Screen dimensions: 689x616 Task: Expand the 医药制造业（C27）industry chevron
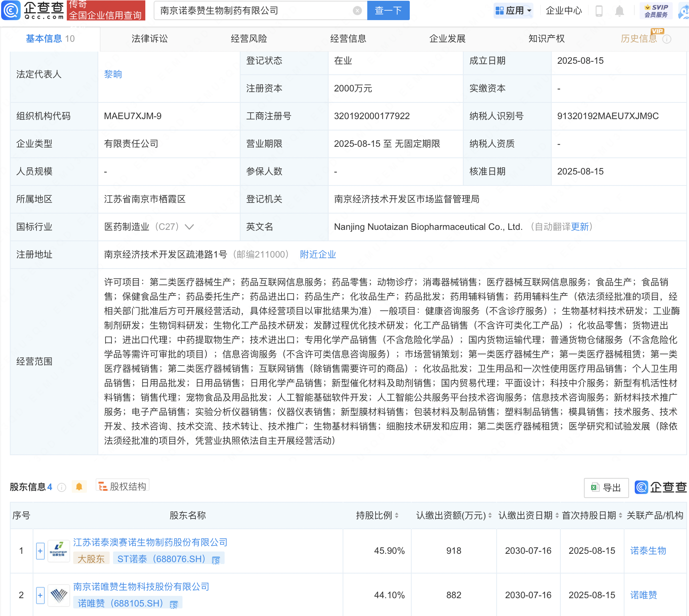pos(189,227)
